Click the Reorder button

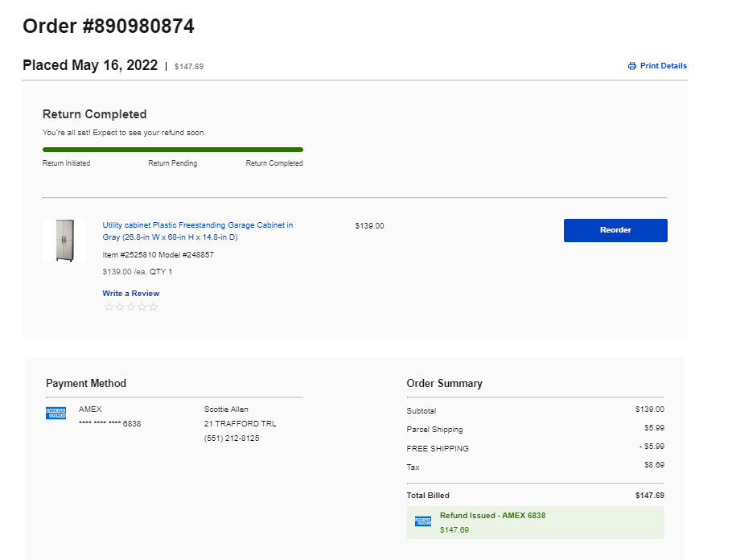click(x=615, y=230)
